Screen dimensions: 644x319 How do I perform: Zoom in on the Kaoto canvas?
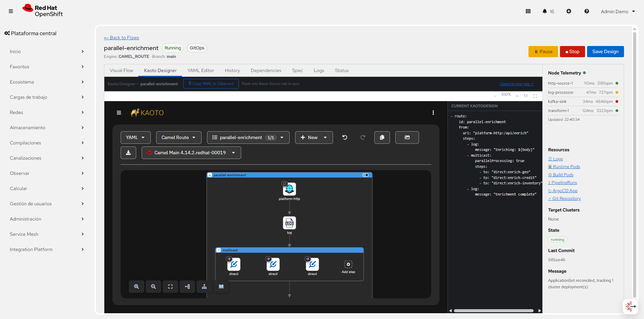[x=137, y=287]
